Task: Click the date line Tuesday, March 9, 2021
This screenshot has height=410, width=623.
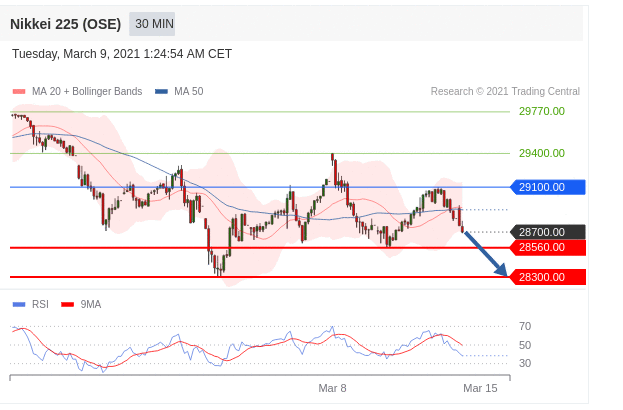Action: pos(122,54)
